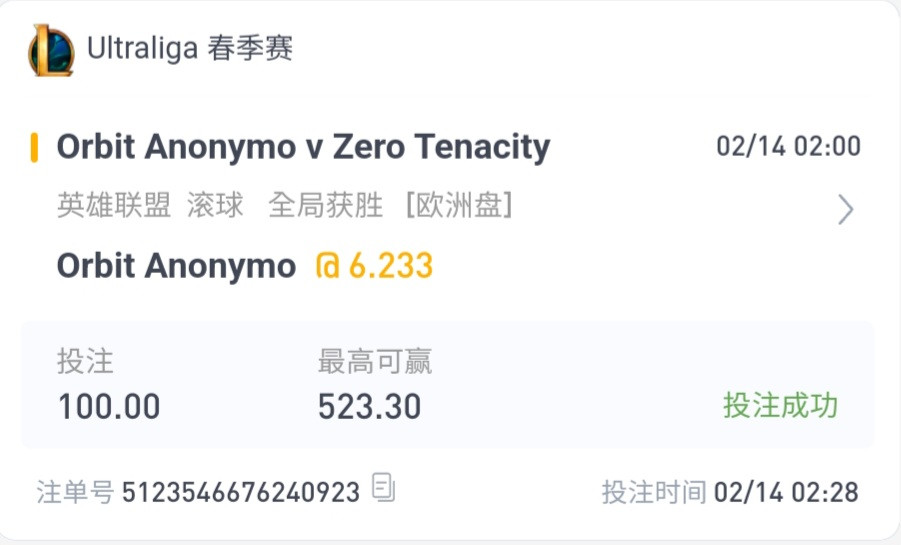
Task: Click the 最高可赢 heading
Action: click(375, 362)
